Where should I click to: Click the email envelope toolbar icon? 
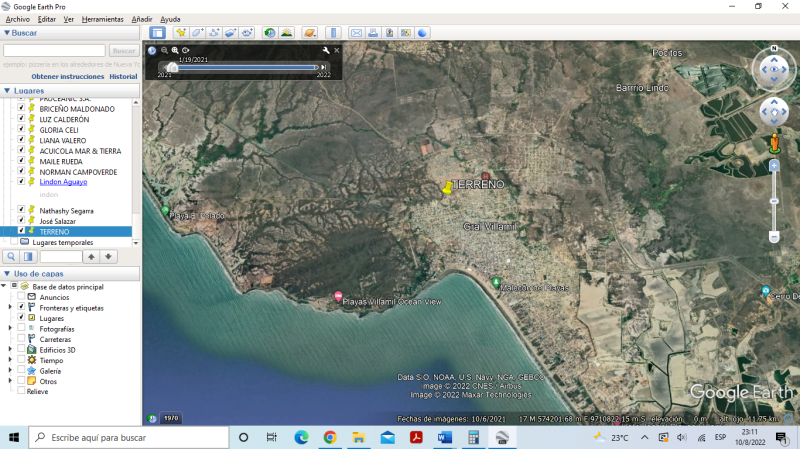point(356,33)
